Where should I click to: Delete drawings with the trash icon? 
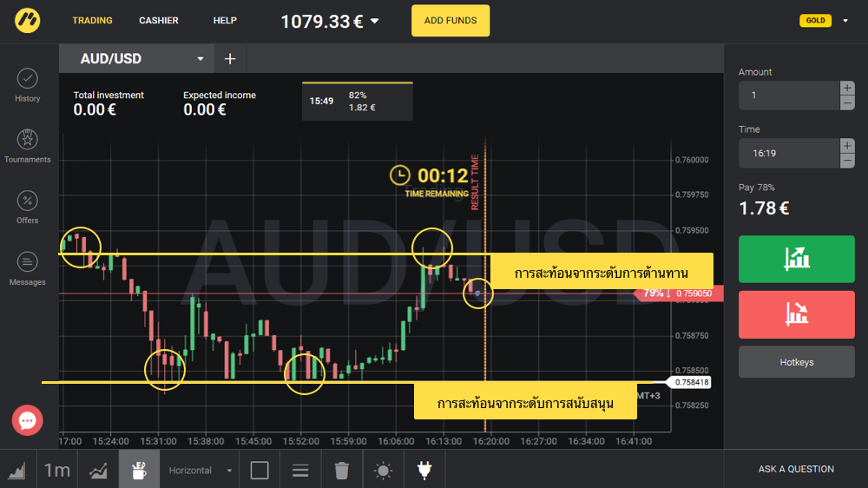point(342,471)
